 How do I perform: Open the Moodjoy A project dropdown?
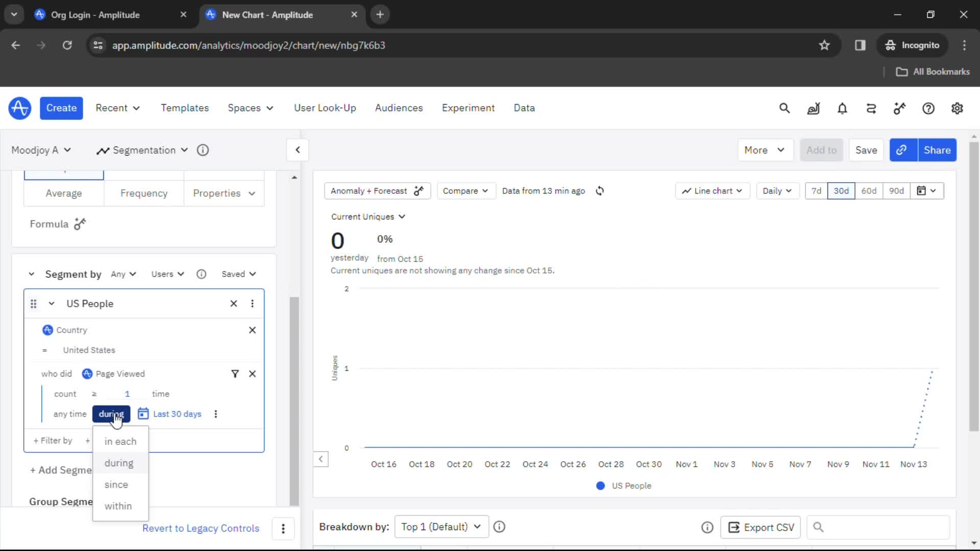[x=41, y=150]
